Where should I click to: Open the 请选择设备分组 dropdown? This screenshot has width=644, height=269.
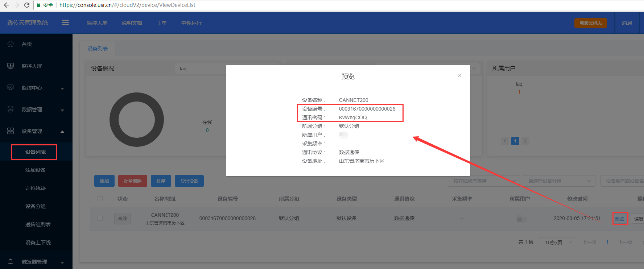pos(559,181)
